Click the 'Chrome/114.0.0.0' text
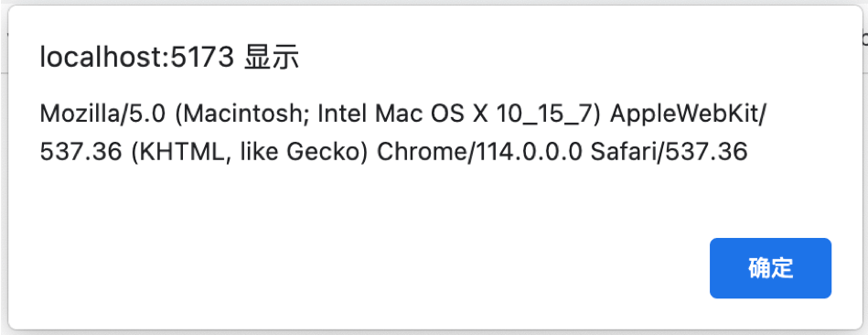 480,151
